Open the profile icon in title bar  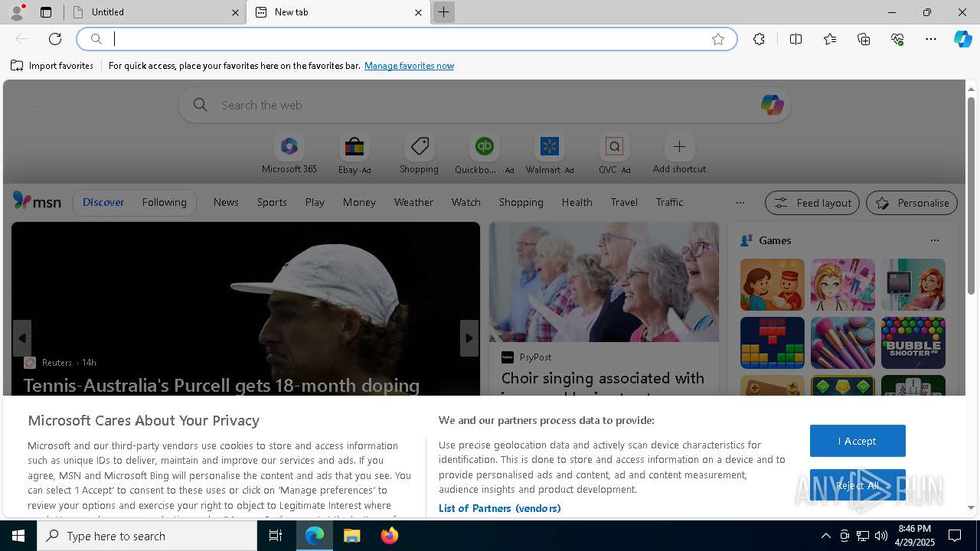[16, 12]
